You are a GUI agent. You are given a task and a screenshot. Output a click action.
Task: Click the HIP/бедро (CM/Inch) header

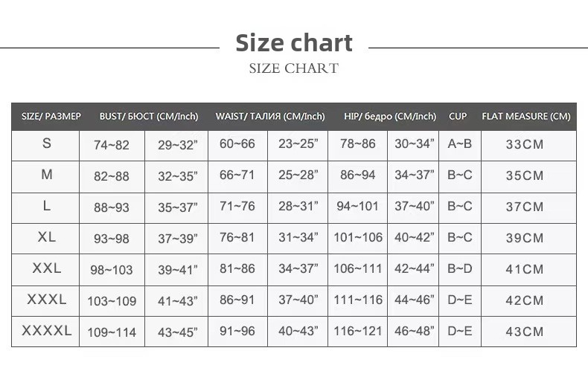click(390, 117)
